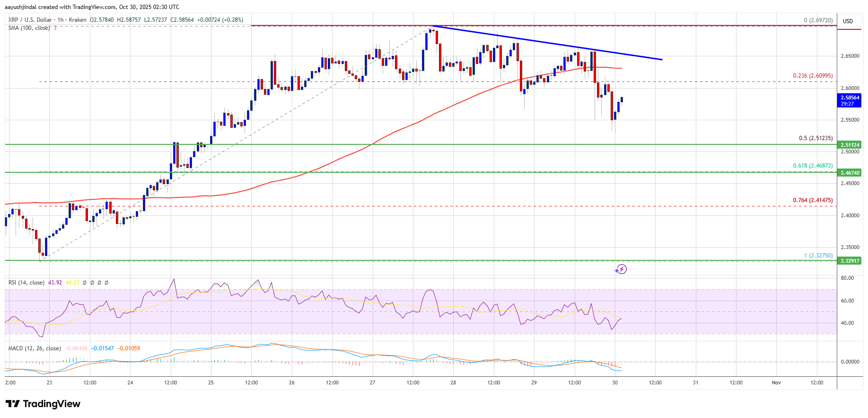The width and height of the screenshot is (868, 418).
Task: Click the purple lightning event icon
Action: [x=621, y=269]
